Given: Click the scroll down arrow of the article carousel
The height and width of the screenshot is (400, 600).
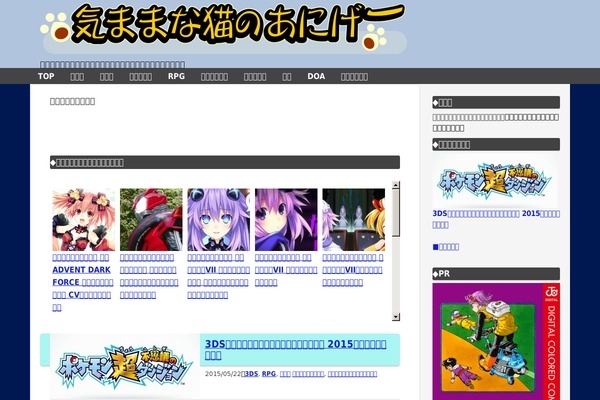Looking at the screenshot, I should pos(396,317).
